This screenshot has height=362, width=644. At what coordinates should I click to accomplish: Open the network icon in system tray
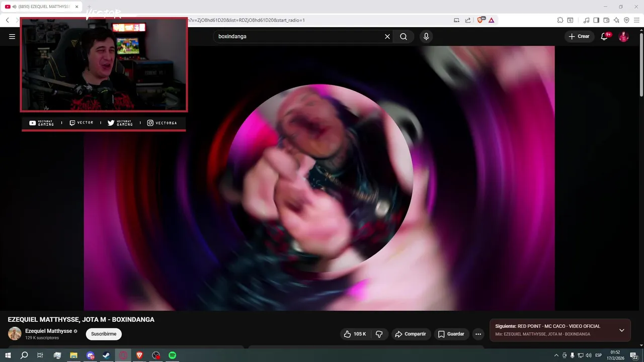tap(581, 355)
